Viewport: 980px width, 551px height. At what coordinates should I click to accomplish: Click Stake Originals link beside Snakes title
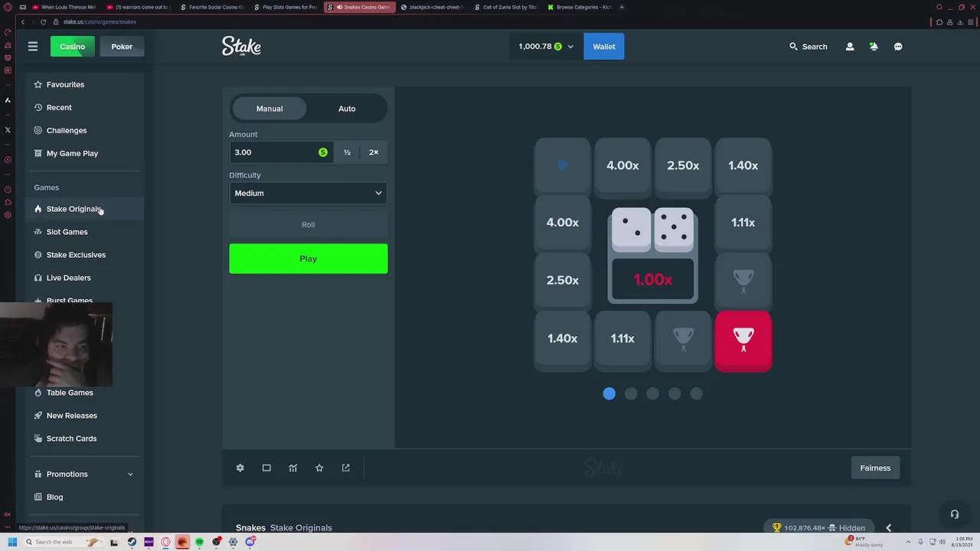(x=301, y=528)
